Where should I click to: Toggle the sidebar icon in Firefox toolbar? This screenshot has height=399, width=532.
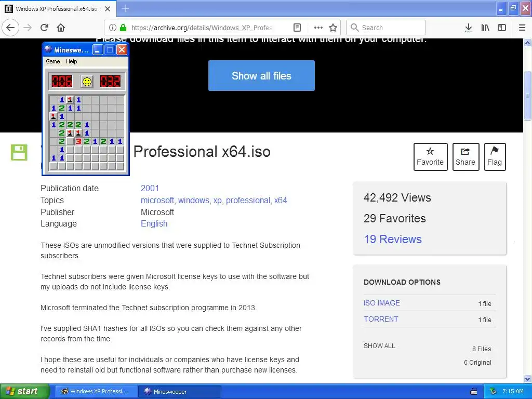[x=502, y=28]
